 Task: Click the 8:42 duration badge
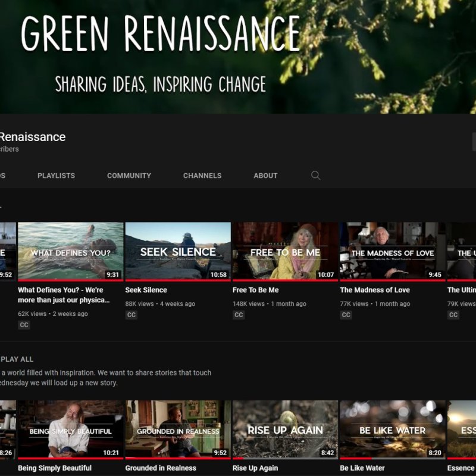click(x=328, y=453)
